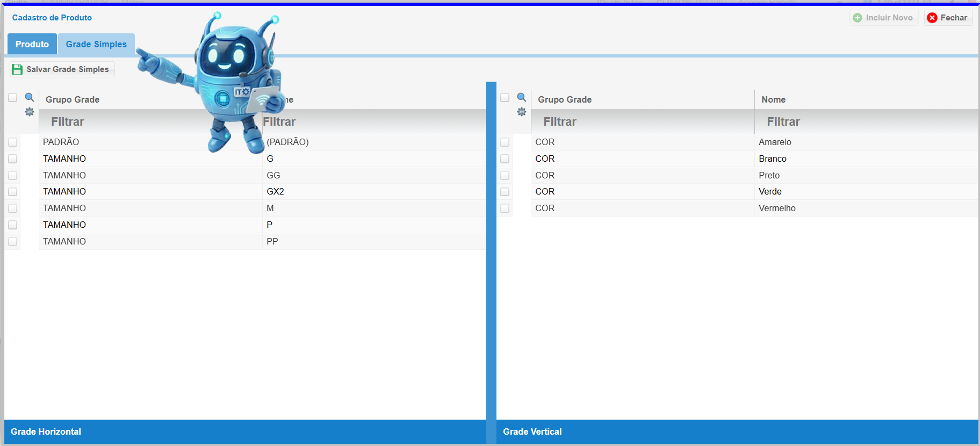Check the TAMANHO GX2 row checkbox

13,192
